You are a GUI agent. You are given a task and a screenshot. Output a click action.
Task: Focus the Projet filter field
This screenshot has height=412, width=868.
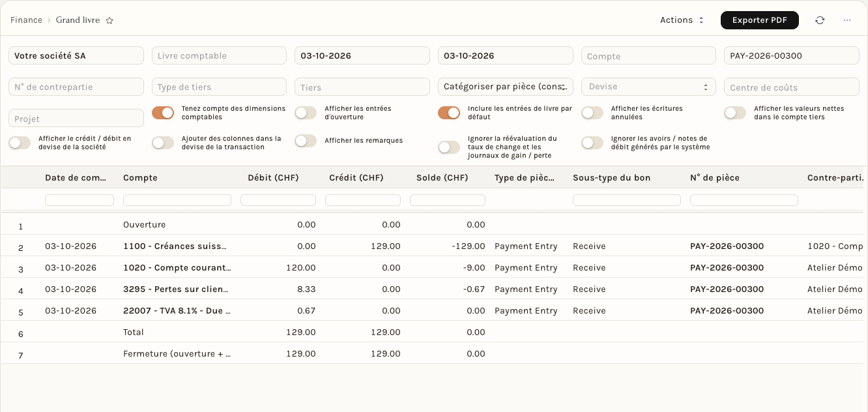pyautogui.click(x=76, y=118)
